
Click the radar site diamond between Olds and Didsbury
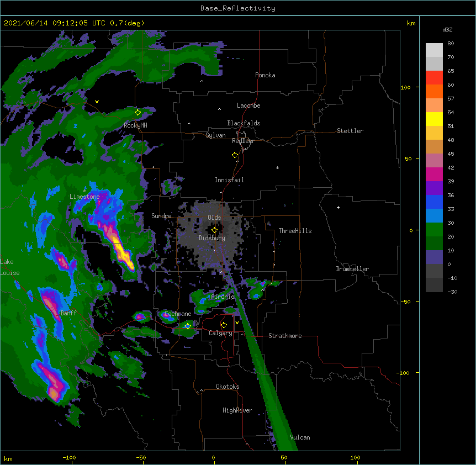(x=214, y=230)
